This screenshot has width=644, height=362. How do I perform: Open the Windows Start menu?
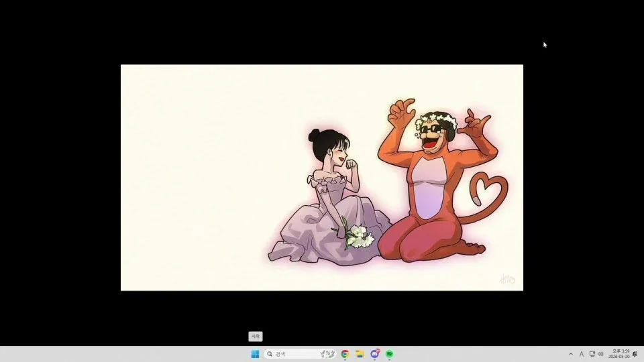pyautogui.click(x=255, y=354)
